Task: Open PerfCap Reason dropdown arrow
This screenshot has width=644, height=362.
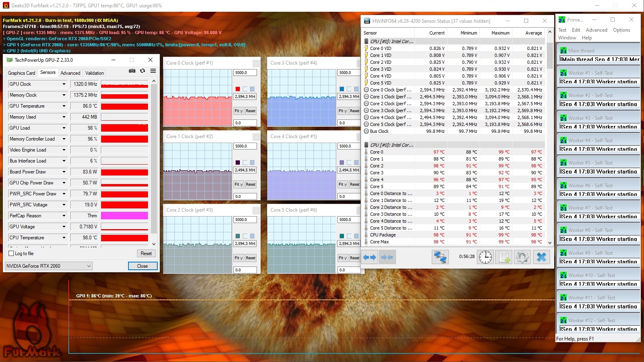Action: coord(64,216)
